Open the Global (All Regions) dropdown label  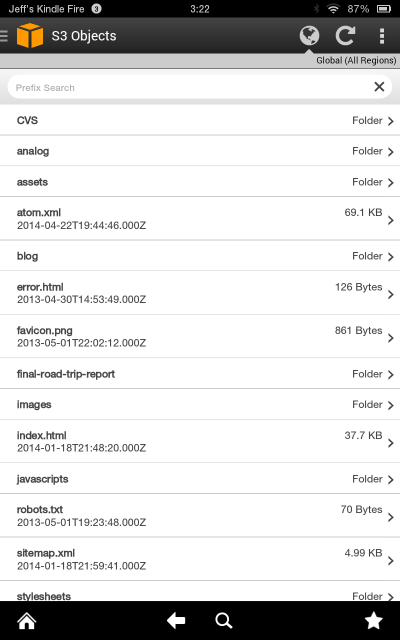coord(356,60)
